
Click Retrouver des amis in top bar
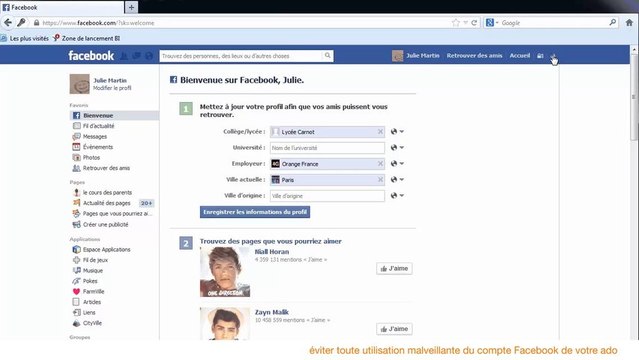474,55
